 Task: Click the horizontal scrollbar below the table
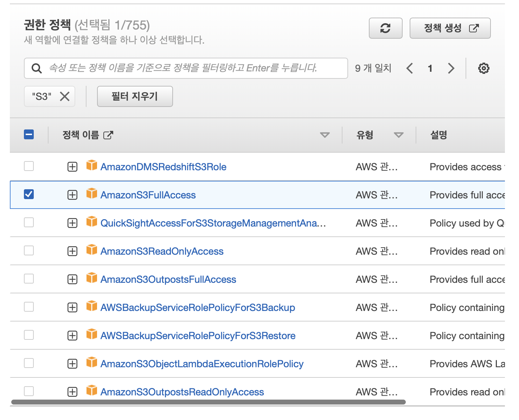tap(209, 402)
